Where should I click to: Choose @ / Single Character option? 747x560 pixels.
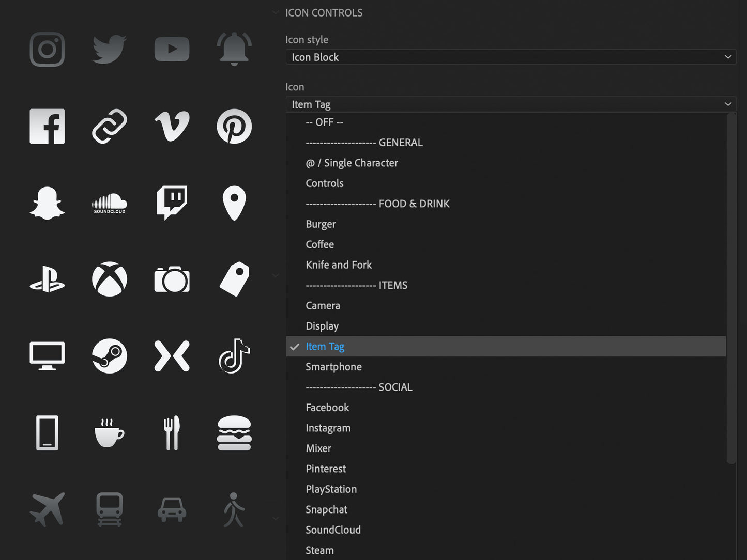pyautogui.click(x=352, y=163)
